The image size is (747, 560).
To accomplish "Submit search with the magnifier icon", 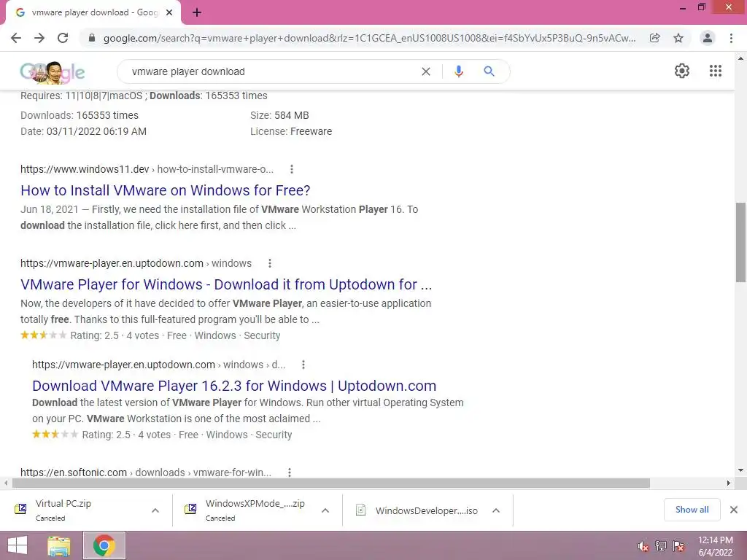I will coord(489,71).
